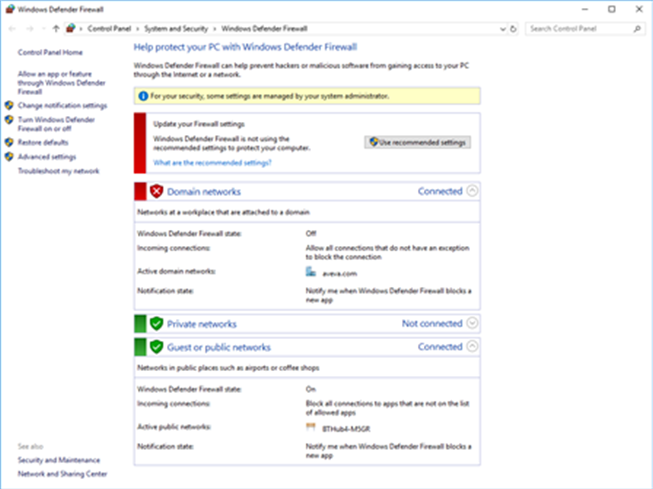Collapse the Guest or public networks section

coord(473,347)
